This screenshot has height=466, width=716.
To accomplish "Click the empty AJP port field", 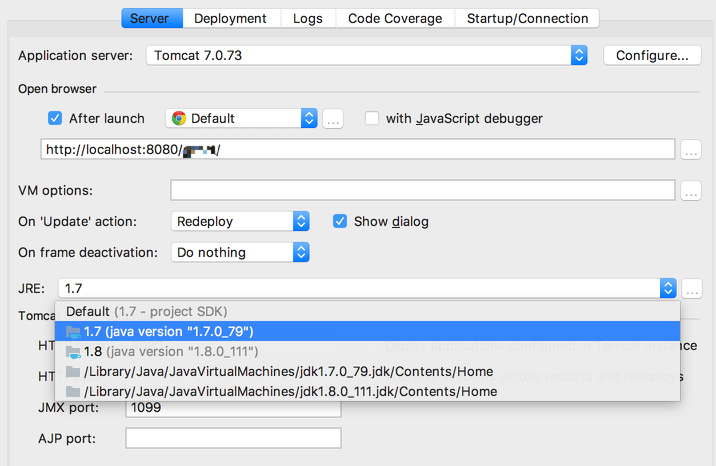I will coord(233,438).
